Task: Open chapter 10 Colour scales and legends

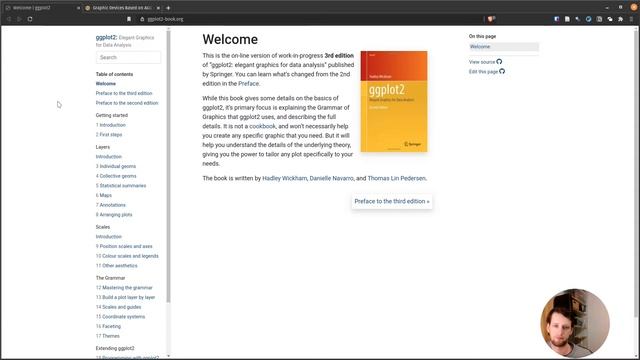Action: click(127, 256)
